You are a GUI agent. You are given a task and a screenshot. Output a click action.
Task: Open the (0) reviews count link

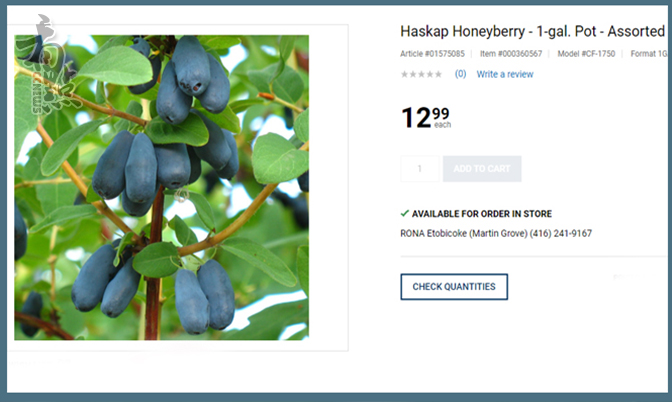[460, 74]
